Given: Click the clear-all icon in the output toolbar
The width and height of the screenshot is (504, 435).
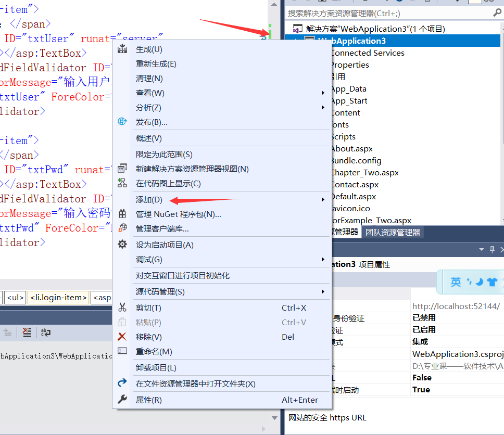Looking at the screenshot, I should point(27,332).
